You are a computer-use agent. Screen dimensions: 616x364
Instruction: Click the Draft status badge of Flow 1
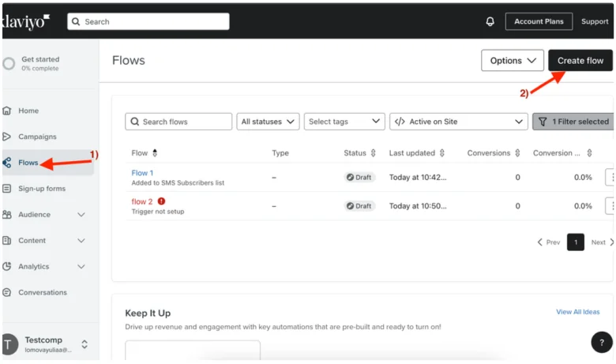(x=359, y=178)
